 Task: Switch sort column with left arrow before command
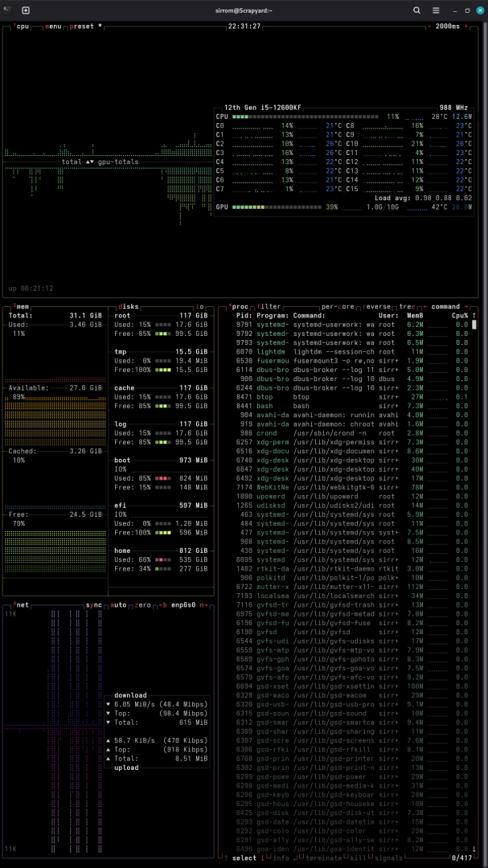point(425,306)
